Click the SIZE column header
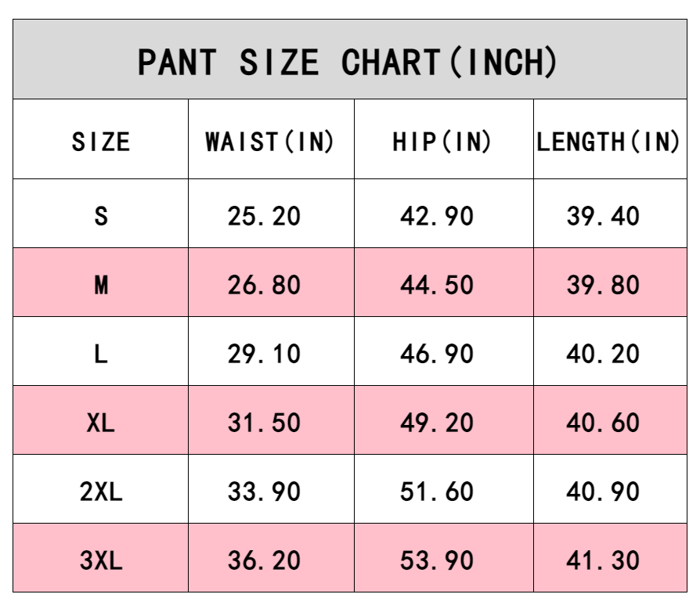 click(x=101, y=142)
